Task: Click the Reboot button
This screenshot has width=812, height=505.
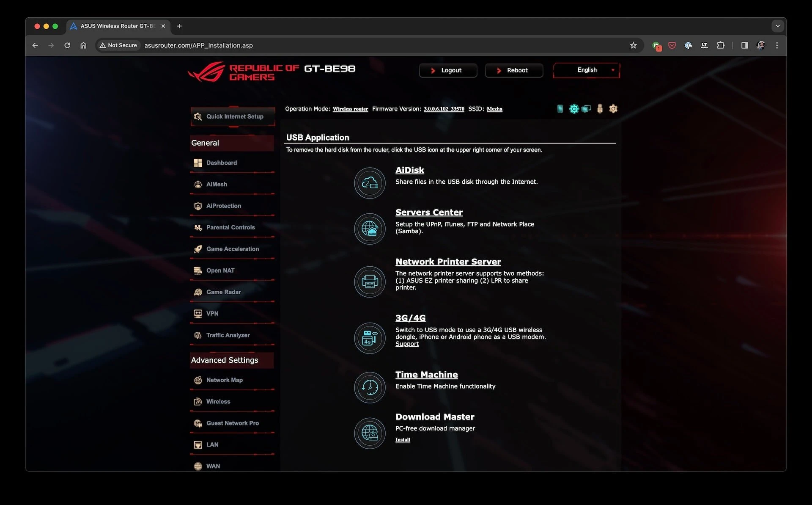Action: [x=514, y=70]
